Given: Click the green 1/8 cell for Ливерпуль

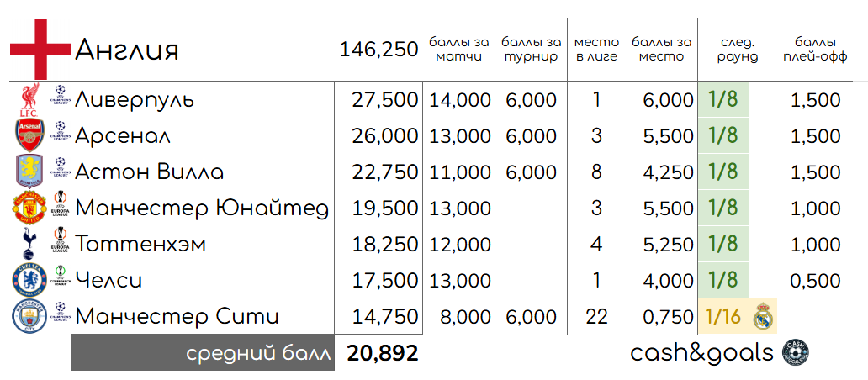Looking at the screenshot, I should [723, 99].
